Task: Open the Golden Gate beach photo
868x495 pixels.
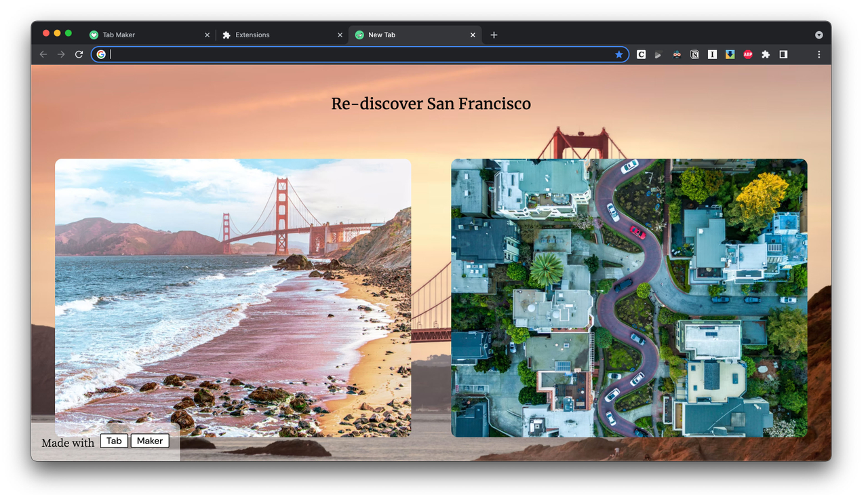Action: coord(233,298)
